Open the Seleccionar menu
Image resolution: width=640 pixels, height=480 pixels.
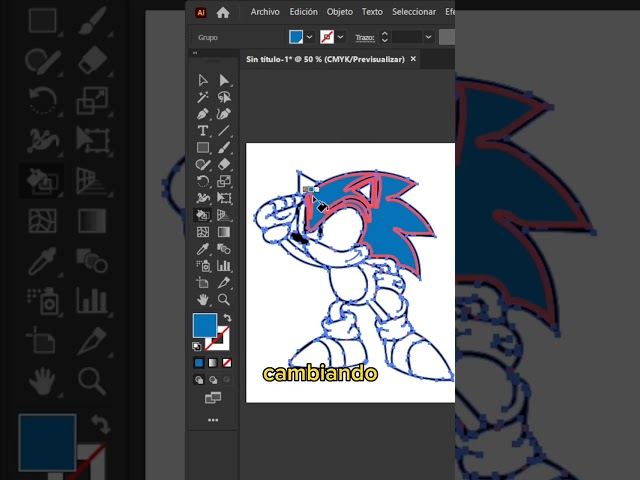pyautogui.click(x=414, y=12)
